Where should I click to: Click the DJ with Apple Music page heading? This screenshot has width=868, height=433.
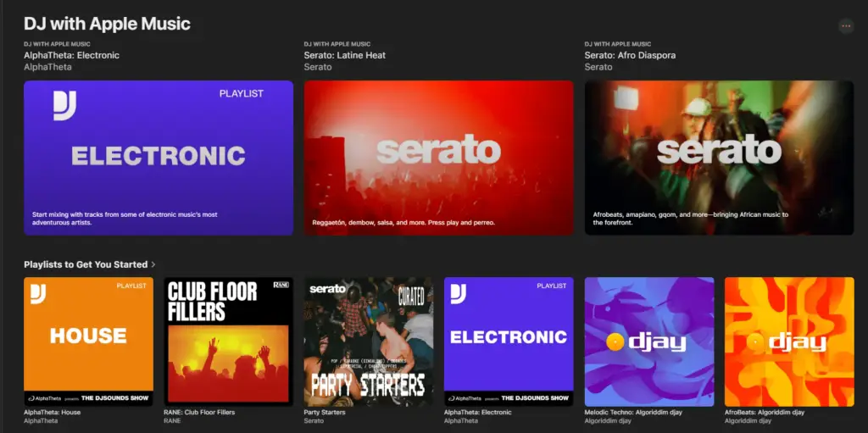coord(107,24)
